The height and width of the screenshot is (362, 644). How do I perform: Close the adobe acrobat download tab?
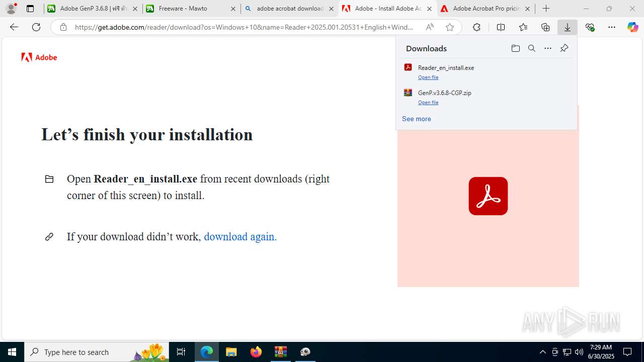(x=331, y=9)
